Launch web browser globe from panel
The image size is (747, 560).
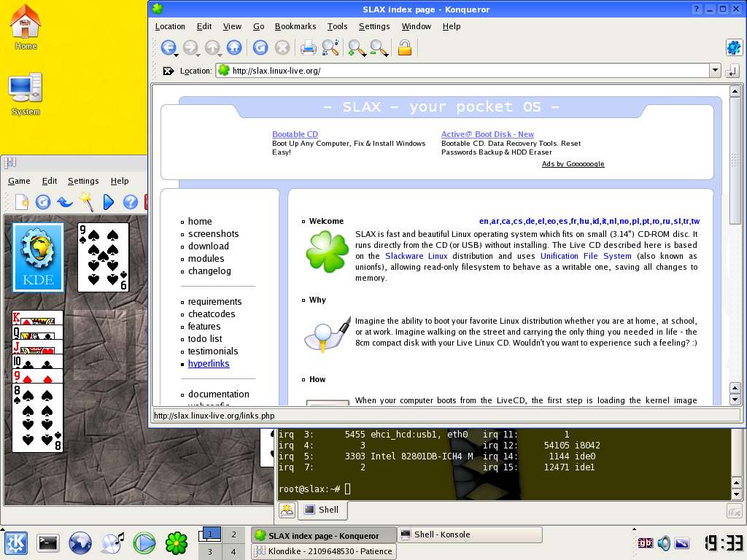(x=80, y=542)
